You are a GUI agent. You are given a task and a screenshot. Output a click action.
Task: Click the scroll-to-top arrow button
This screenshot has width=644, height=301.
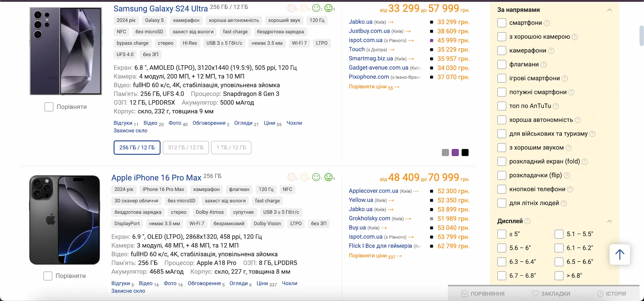(x=620, y=255)
